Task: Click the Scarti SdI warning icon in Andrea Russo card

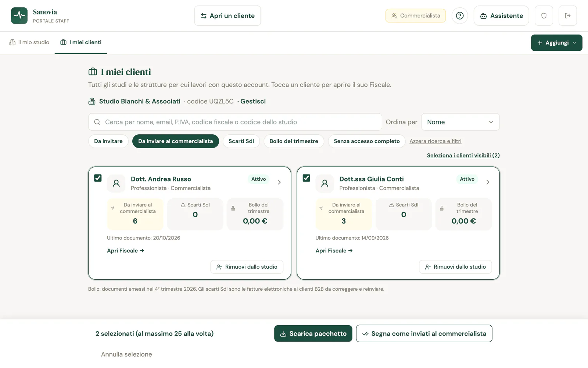Action: (183, 205)
